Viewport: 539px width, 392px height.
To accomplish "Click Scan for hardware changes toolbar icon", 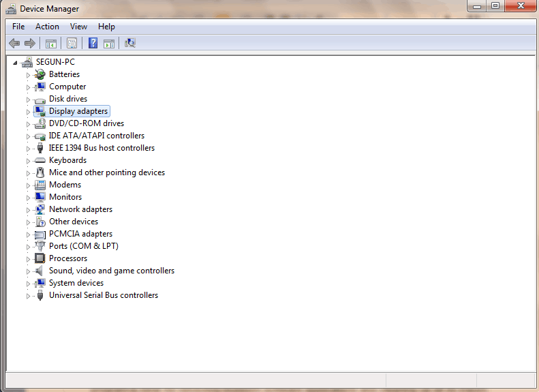I will (130, 44).
